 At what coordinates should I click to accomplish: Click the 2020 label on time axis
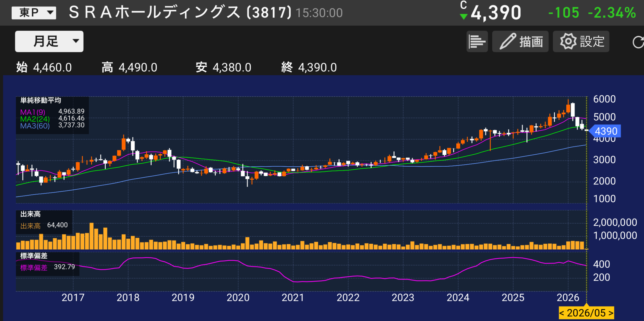(238, 298)
